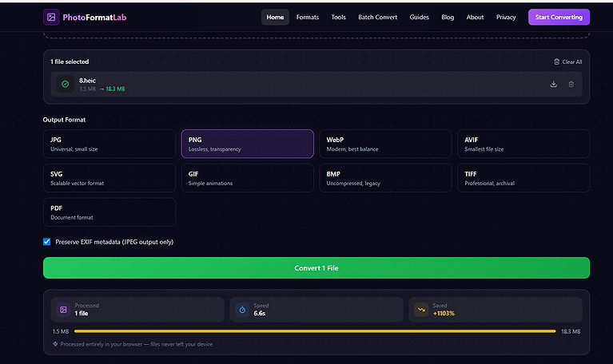Select BMP output format

pyautogui.click(x=385, y=178)
